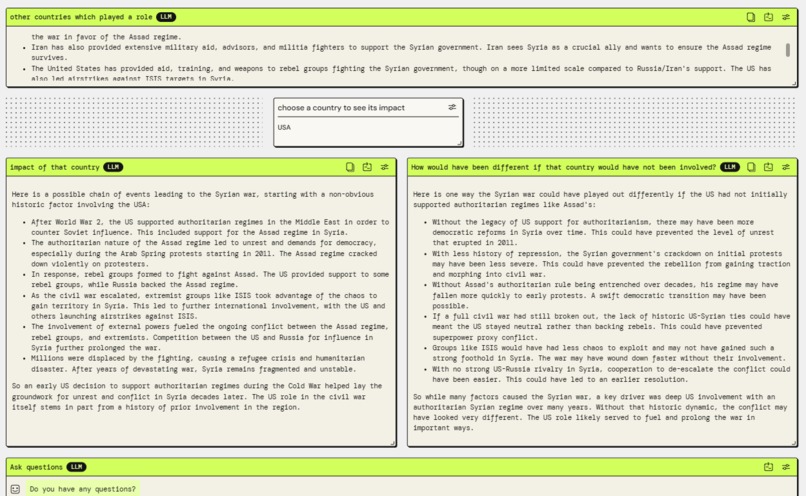Open settings sliders of 'choose a country' input

452,107
